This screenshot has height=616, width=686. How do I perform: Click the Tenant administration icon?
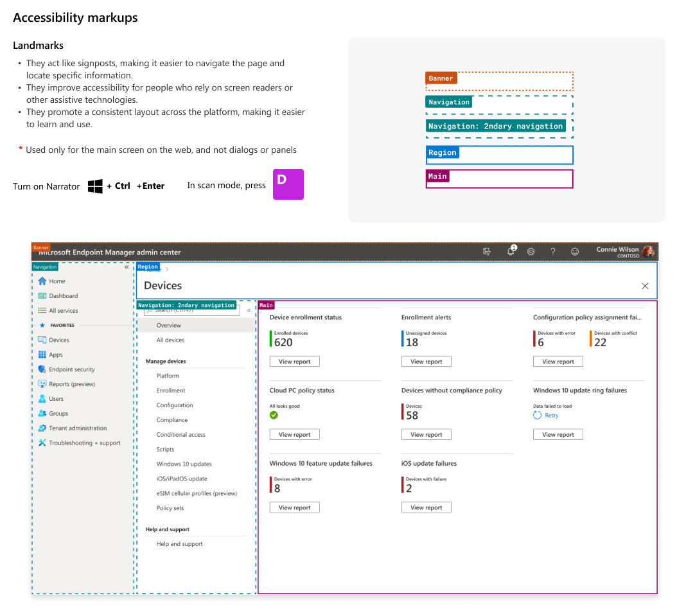click(x=42, y=428)
